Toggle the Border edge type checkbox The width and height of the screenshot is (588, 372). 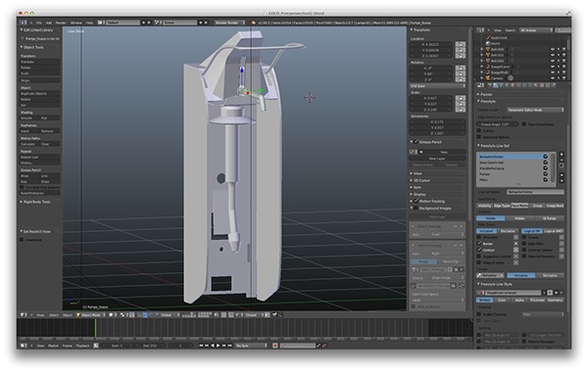[479, 244]
